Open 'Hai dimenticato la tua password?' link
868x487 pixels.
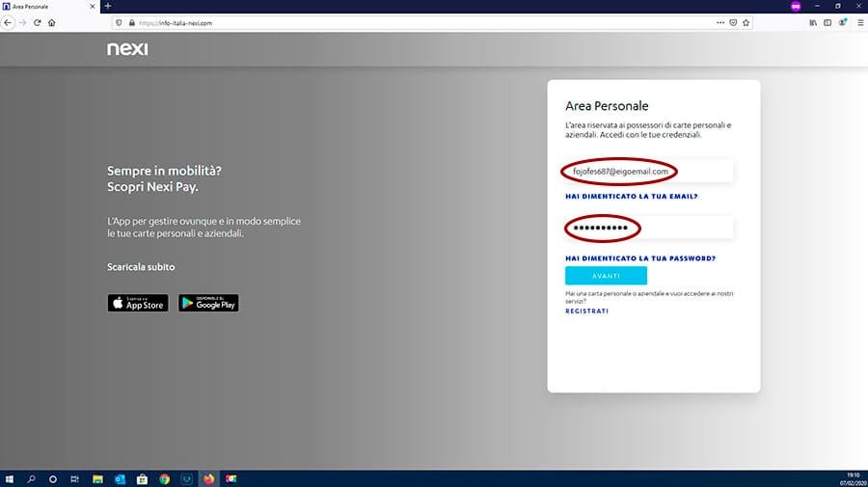pos(640,258)
